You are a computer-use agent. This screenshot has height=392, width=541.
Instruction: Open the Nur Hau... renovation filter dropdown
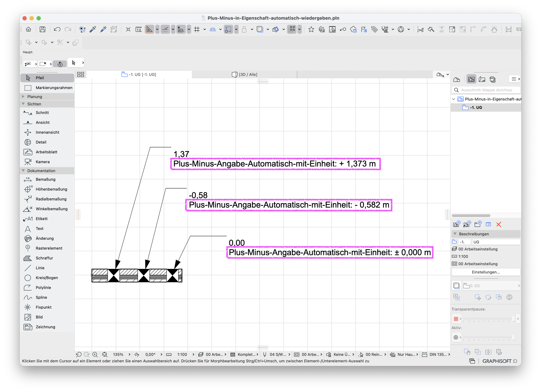(404, 354)
